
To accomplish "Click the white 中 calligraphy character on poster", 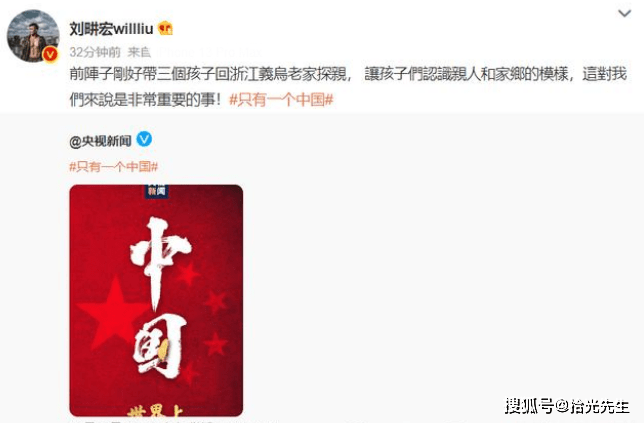I will click(160, 260).
